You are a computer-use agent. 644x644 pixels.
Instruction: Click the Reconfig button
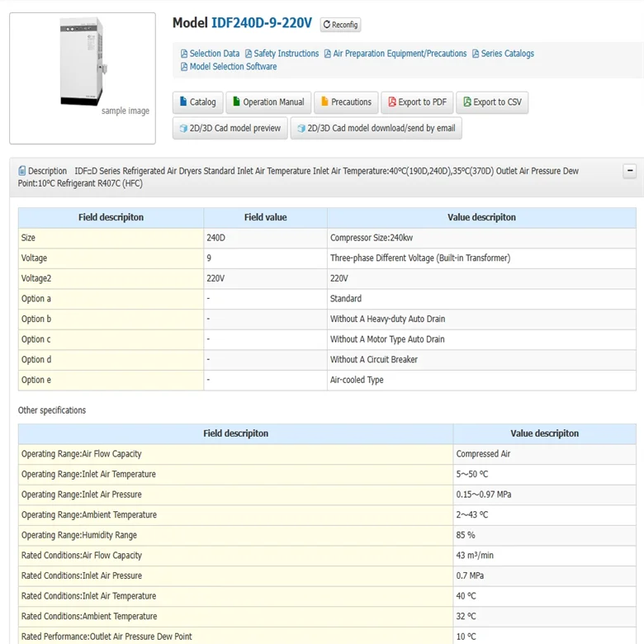click(340, 25)
